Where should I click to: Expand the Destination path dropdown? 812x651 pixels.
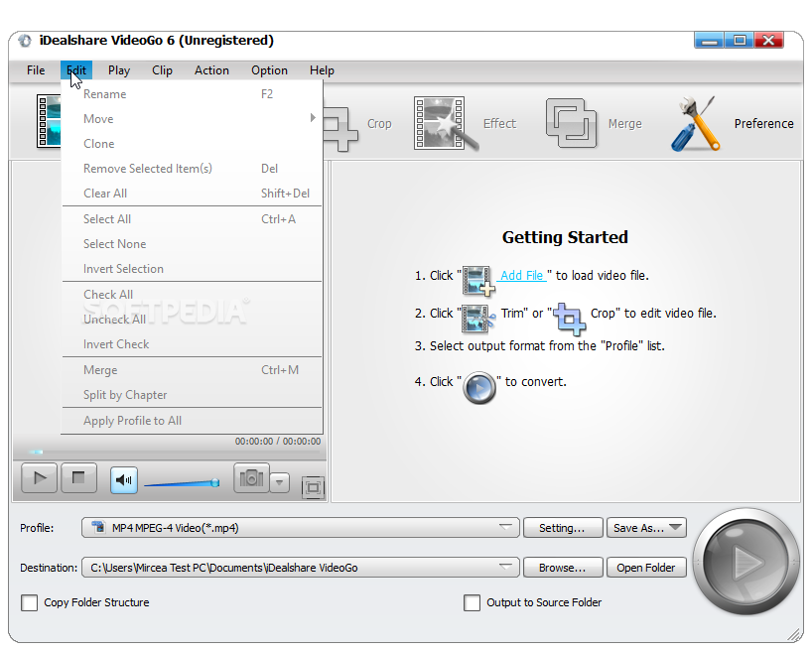(x=506, y=567)
